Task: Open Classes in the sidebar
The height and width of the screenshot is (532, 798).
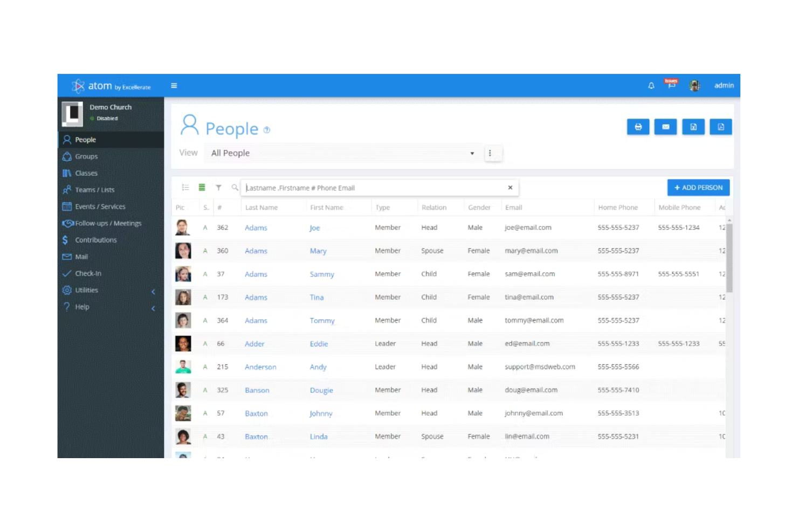Action: point(111,173)
